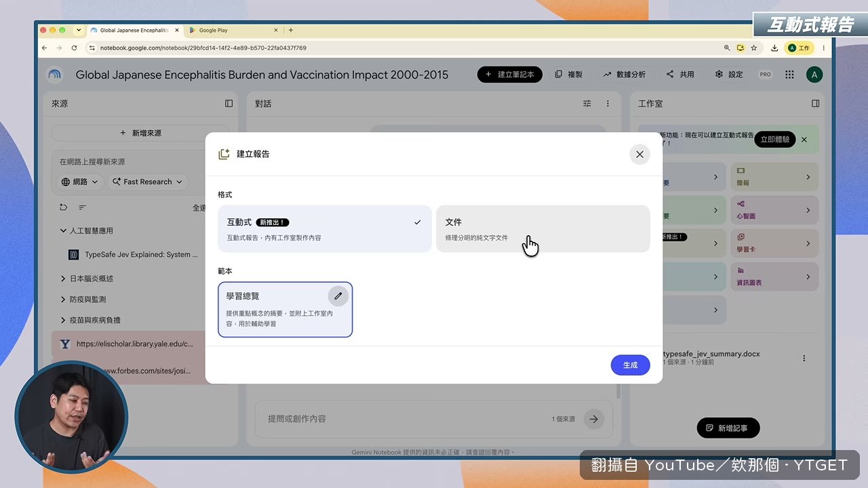Open chat configure sliders icon

pyautogui.click(x=587, y=104)
